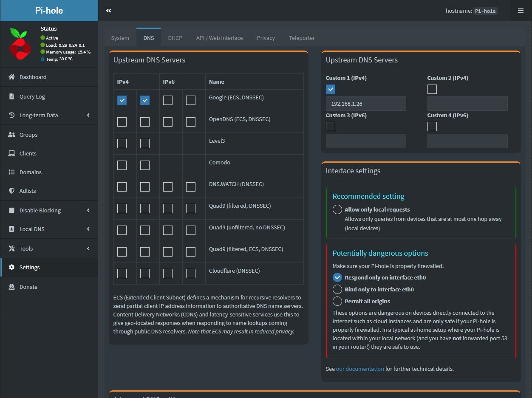Click the Groups people icon

coord(11,135)
